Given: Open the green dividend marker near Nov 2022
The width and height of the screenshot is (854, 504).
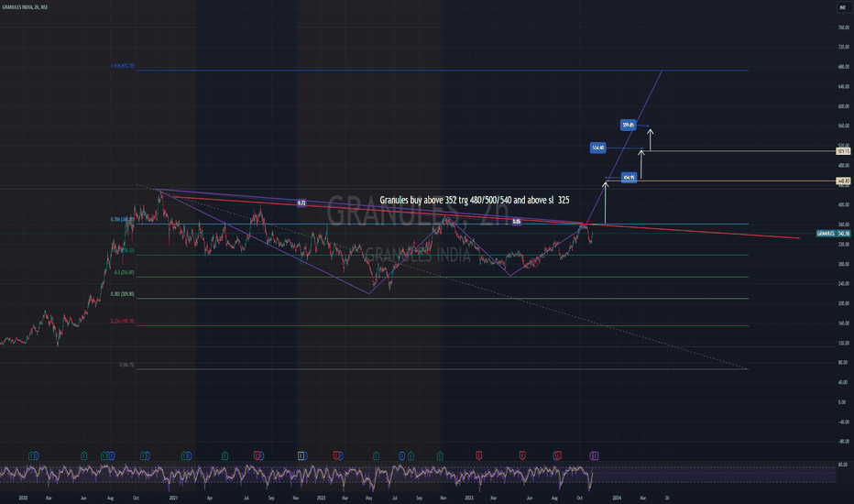Looking at the screenshot, I should [x=440, y=455].
